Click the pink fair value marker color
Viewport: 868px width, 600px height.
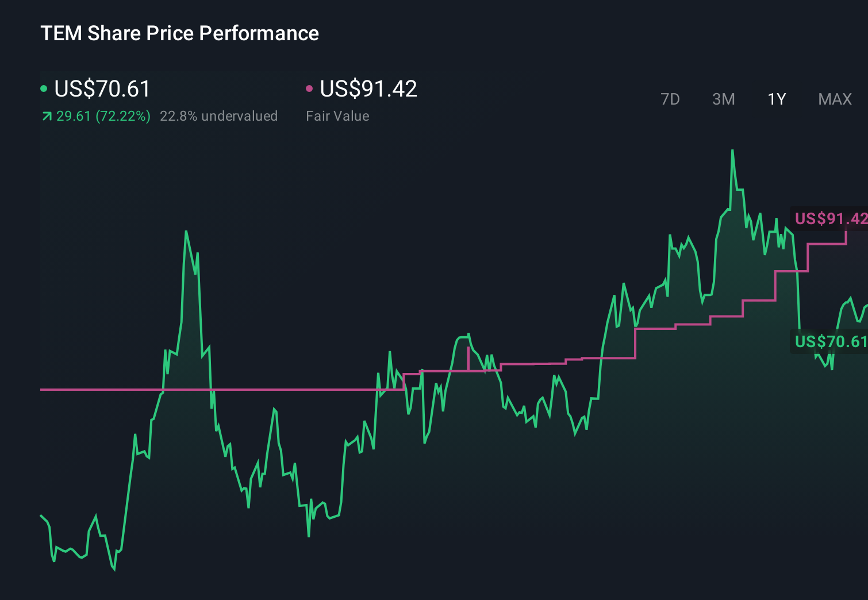310,87
